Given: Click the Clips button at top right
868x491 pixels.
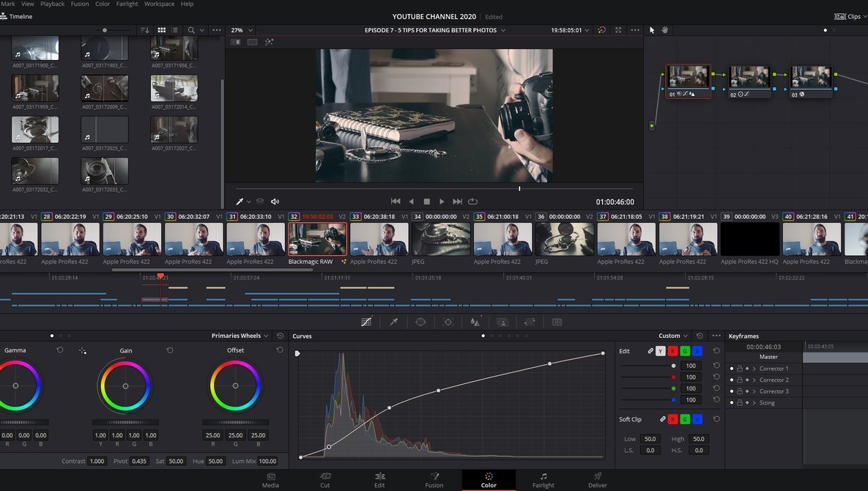Looking at the screenshot, I should coord(849,16).
